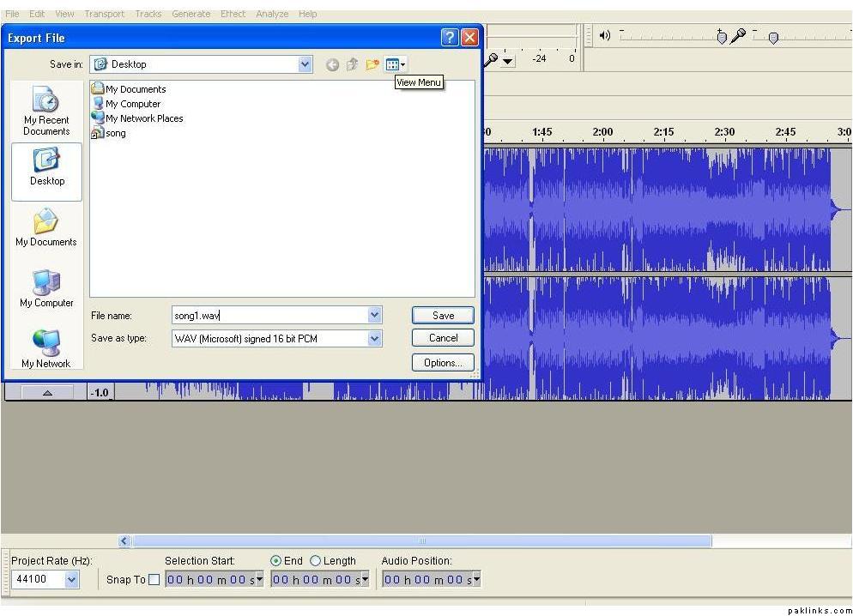Click the output volume slider handle
The image size is (853, 616).
click(x=721, y=37)
